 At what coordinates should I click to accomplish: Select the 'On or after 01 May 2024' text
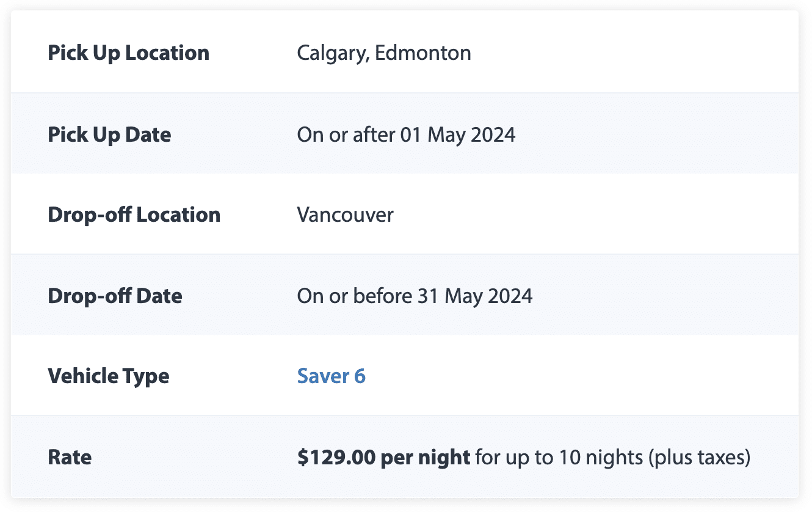pos(406,134)
